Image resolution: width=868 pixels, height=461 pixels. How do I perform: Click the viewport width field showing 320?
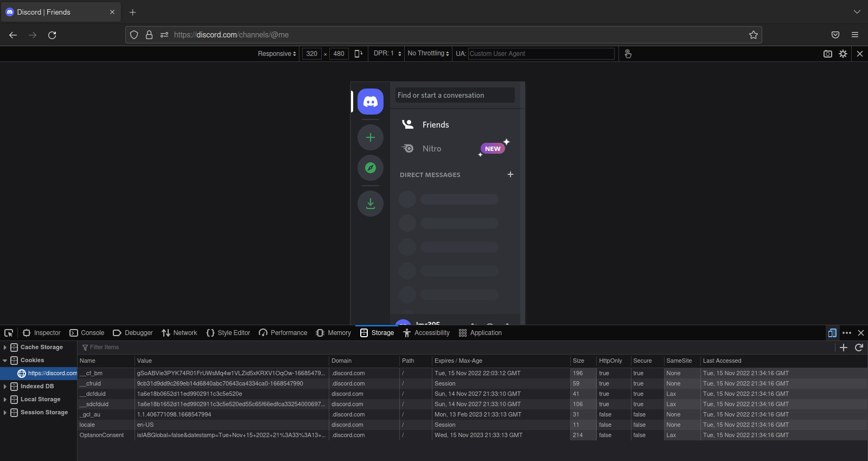click(x=312, y=54)
